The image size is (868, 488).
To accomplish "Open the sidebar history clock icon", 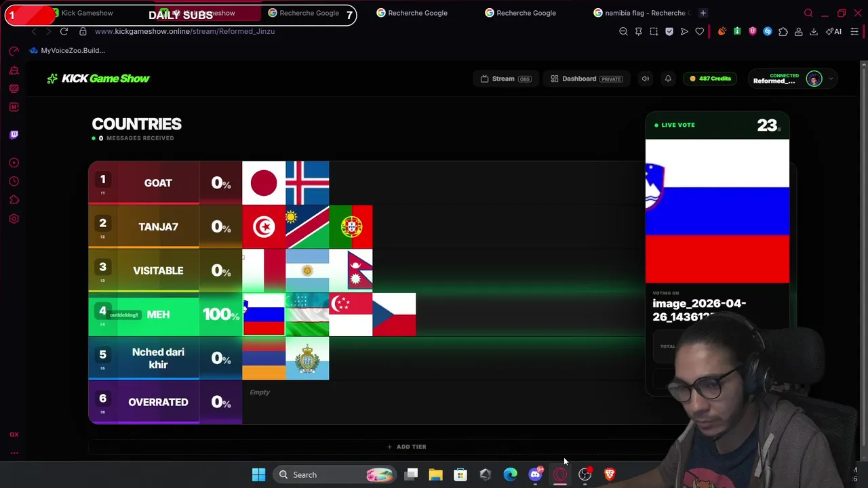I will click(14, 181).
